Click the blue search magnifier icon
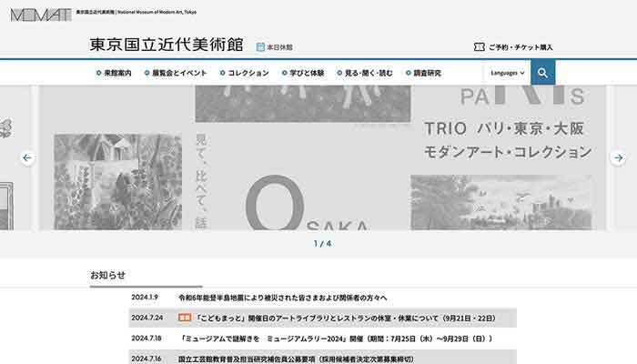Screen dimensions: 637x364 [542, 73]
